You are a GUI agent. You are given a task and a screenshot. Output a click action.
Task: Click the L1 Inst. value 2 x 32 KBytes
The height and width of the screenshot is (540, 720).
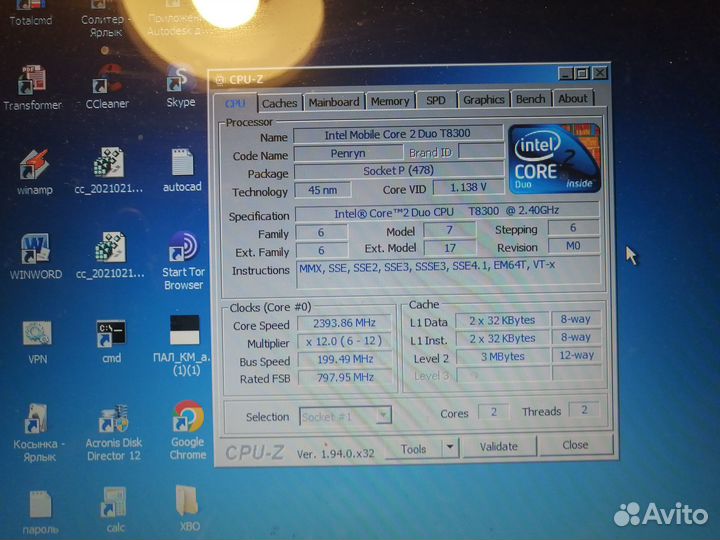click(x=502, y=338)
